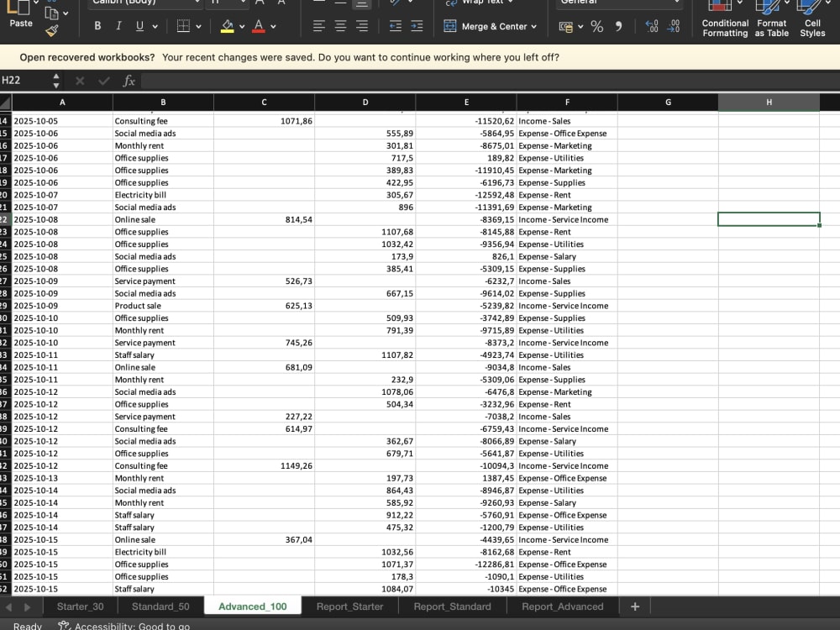Image resolution: width=840 pixels, height=630 pixels.
Task: Switch to the Report_Starter sheet tab
Action: 349,606
